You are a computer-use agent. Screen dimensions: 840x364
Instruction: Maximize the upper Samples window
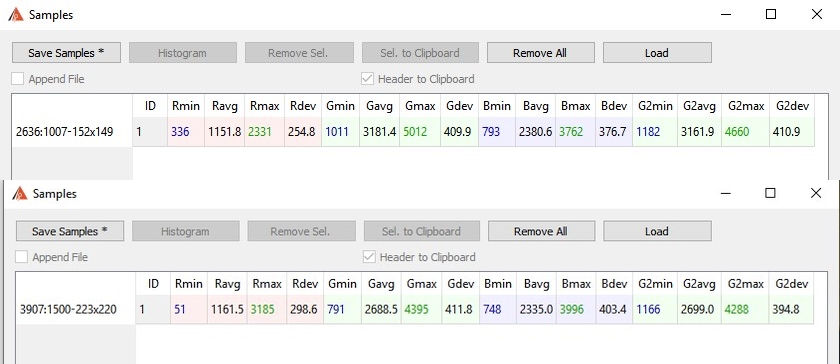pyautogui.click(x=771, y=14)
